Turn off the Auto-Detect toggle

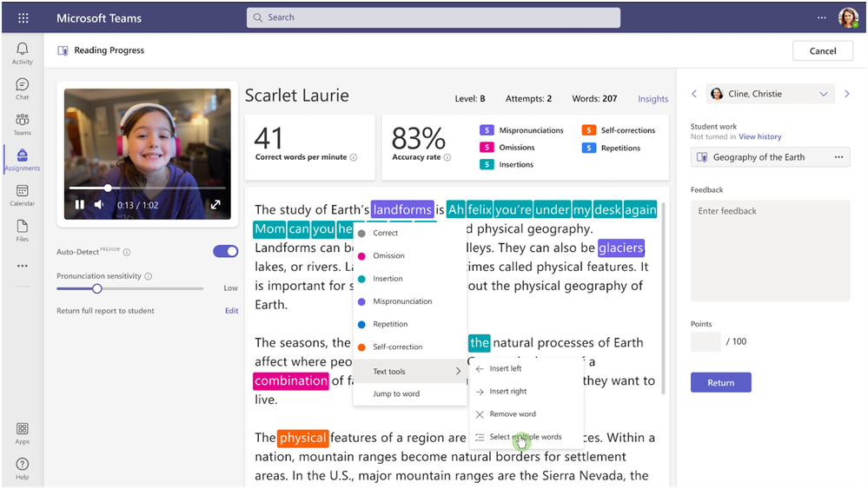click(x=226, y=252)
